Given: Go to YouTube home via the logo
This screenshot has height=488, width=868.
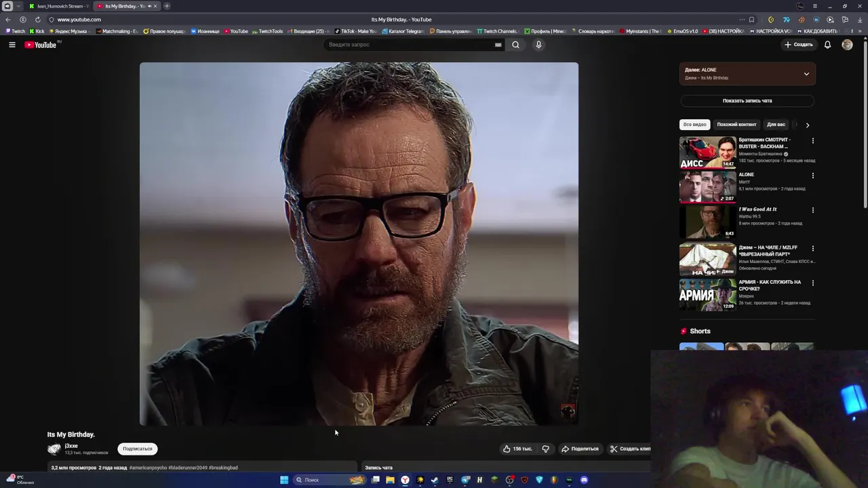Looking at the screenshot, I should 41,45.
